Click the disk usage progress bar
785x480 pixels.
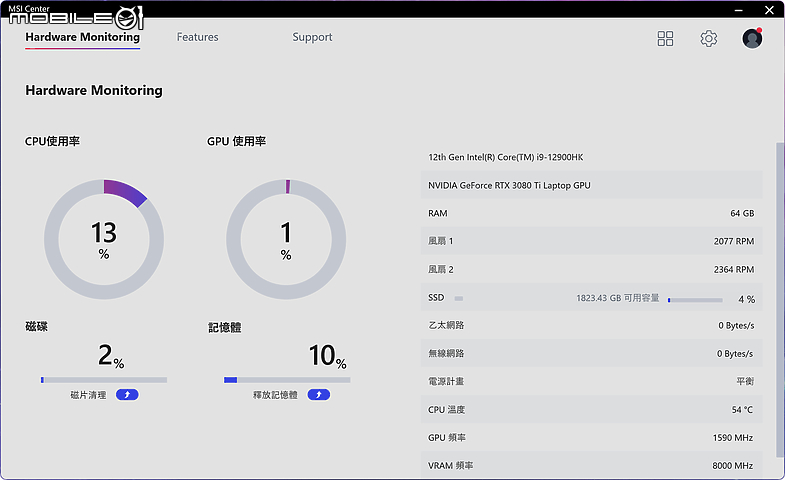pos(104,380)
